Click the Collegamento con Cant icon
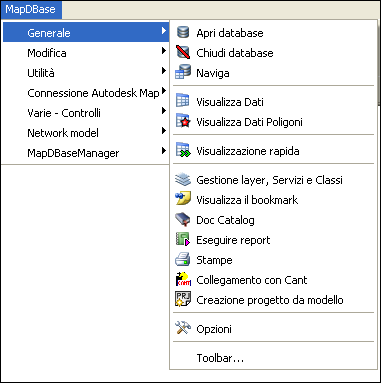Screen dimensions: 381x383 point(183,279)
